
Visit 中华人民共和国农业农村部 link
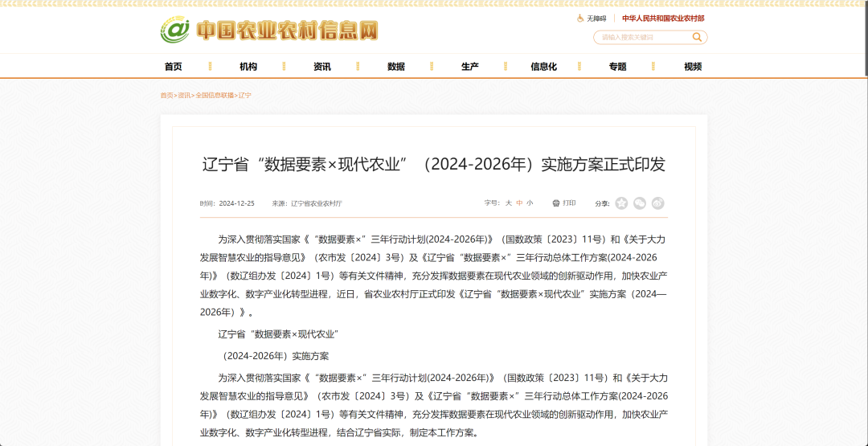point(663,18)
